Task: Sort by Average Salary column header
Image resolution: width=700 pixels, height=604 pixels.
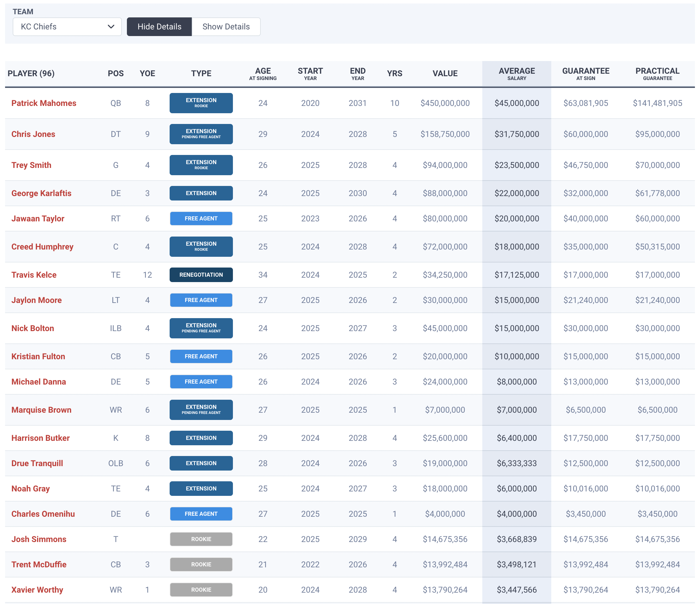Action: 516,74
